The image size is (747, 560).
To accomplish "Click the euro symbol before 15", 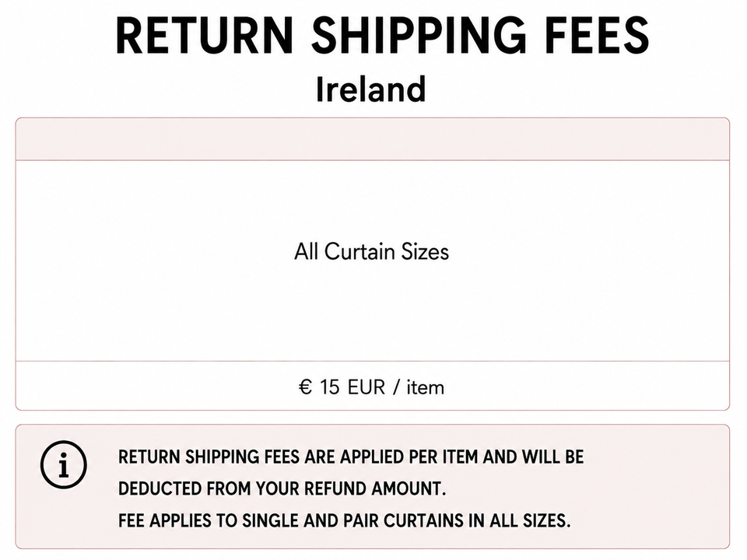I will [305, 387].
